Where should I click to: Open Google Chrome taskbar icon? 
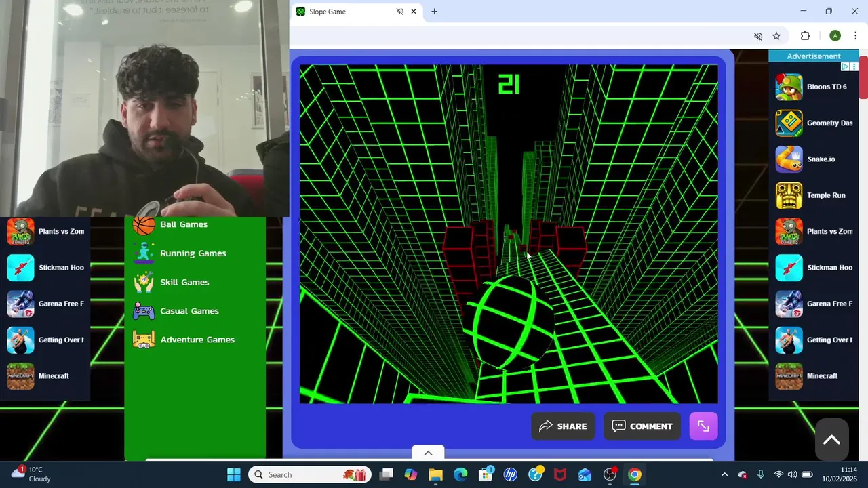coord(635,474)
